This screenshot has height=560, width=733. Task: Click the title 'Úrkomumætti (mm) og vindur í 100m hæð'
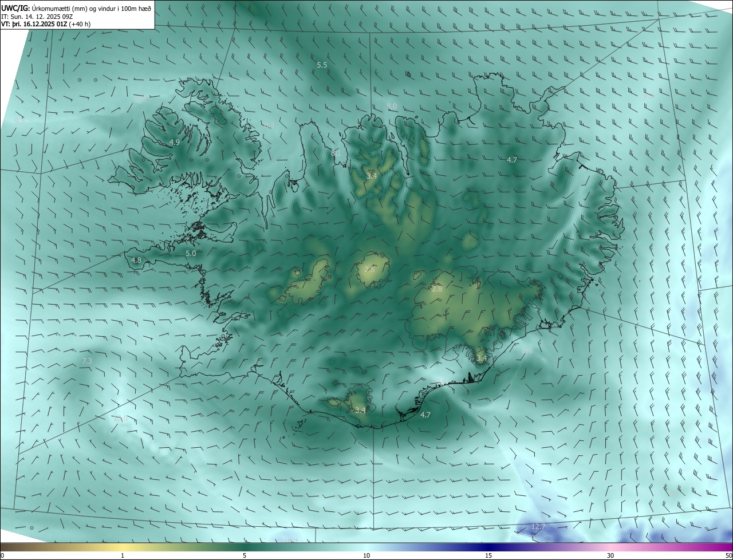pos(92,9)
